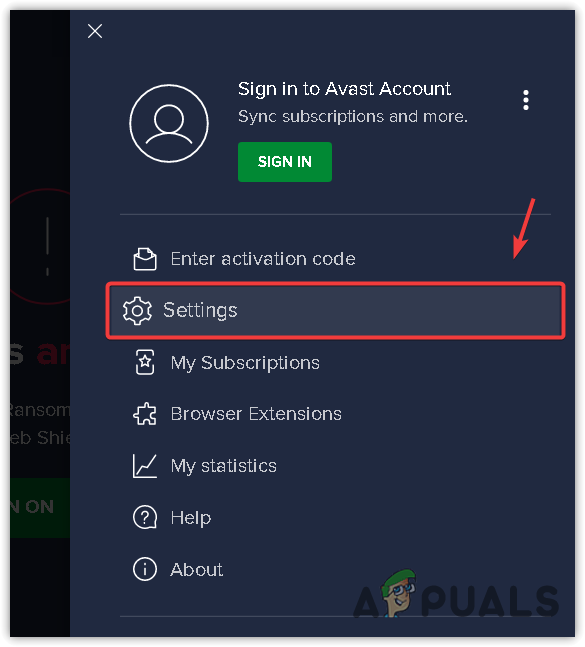585x647 pixels.
Task: Click the question mark Help icon
Action: click(x=145, y=517)
